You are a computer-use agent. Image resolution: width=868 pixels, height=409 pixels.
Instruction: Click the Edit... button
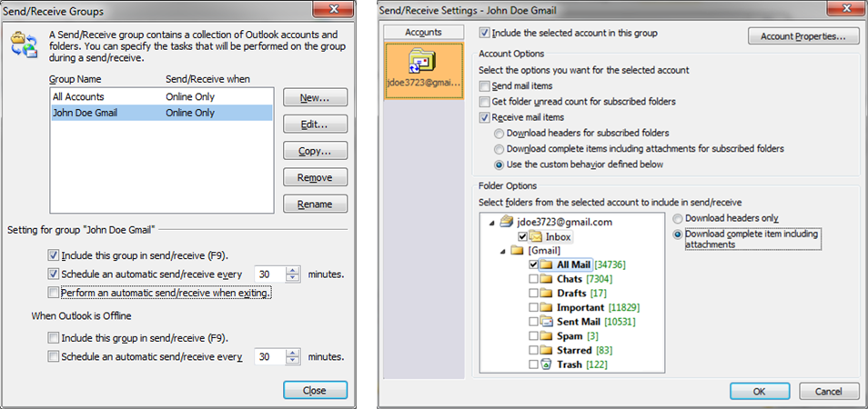[315, 125]
